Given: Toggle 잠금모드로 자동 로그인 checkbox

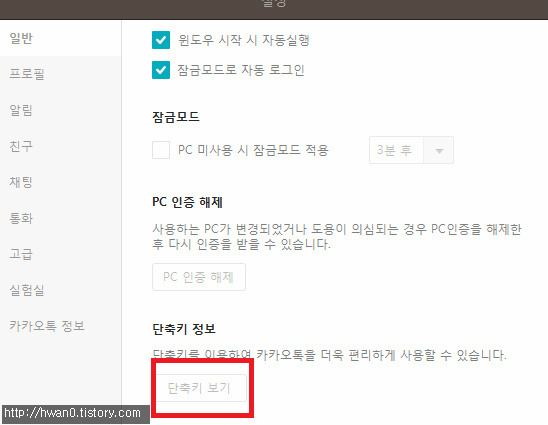Looking at the screenshot, I should (x=161, y=70).
